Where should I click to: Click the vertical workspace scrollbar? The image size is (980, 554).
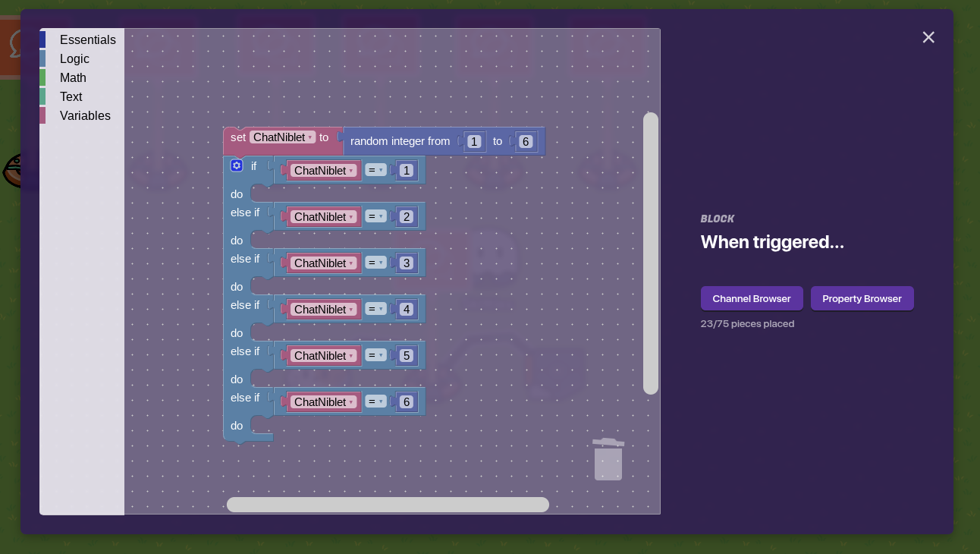[650, 253]
